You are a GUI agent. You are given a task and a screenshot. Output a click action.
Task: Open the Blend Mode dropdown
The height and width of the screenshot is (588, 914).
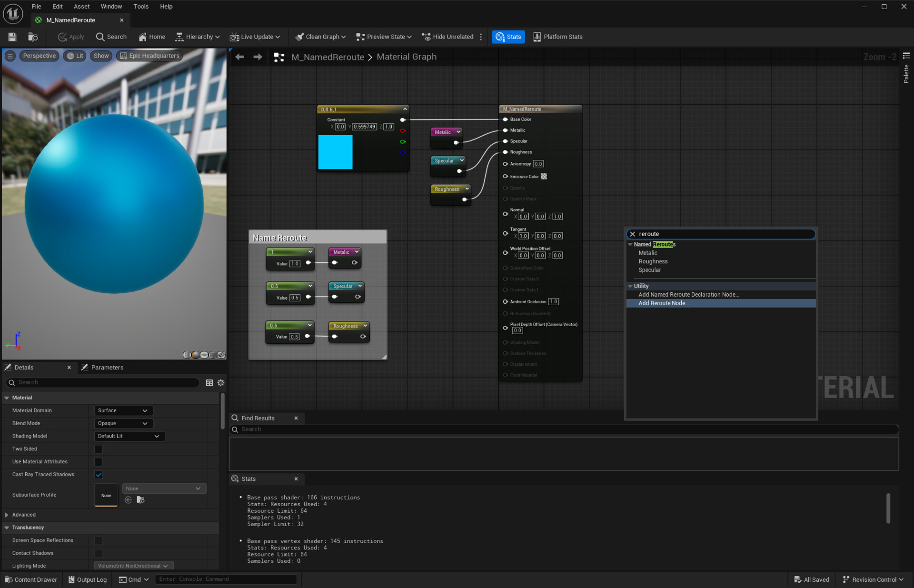pos(123,423)
